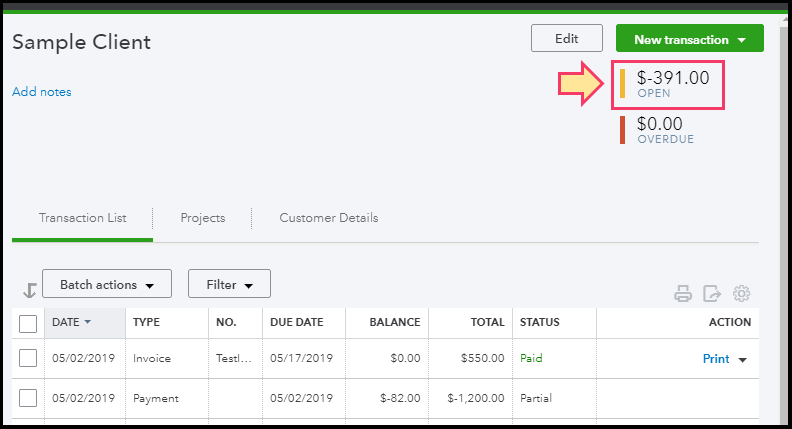Switch to the Projects tab

(x=202, y=218)
